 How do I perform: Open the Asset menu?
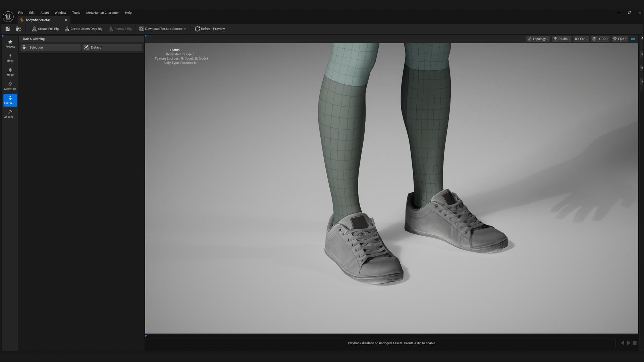45,13
